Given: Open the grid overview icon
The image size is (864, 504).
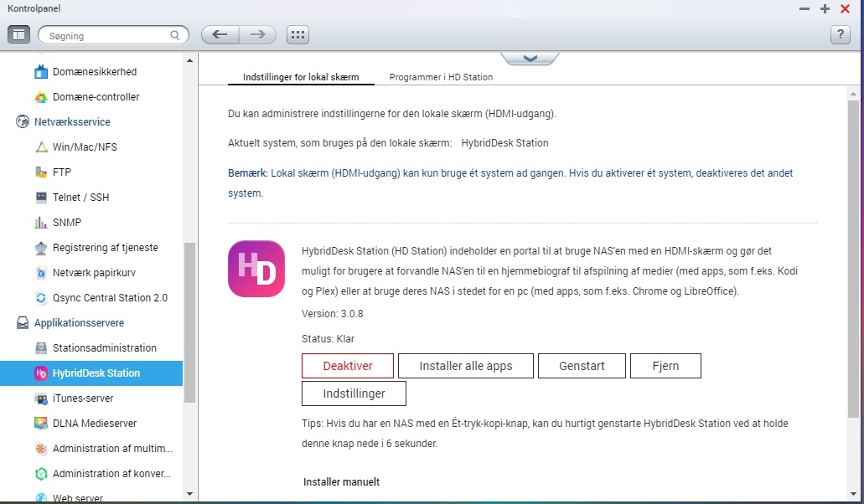Looking at the screenshot, I should tap(297, 34).
